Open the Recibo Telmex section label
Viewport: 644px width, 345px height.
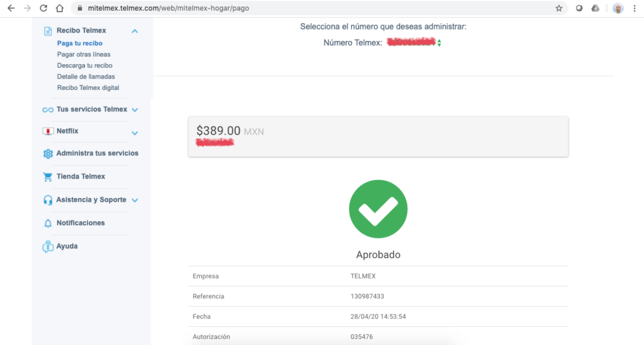tap(81, 30)
